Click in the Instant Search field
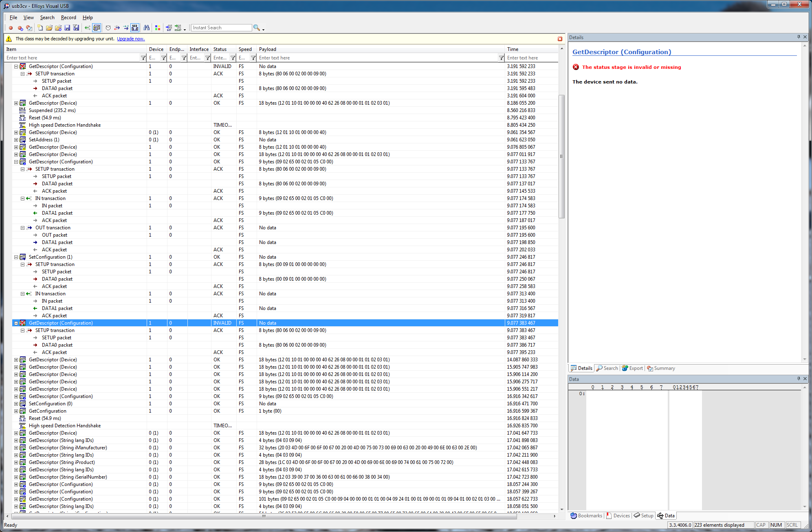 [x=222, y=28]
